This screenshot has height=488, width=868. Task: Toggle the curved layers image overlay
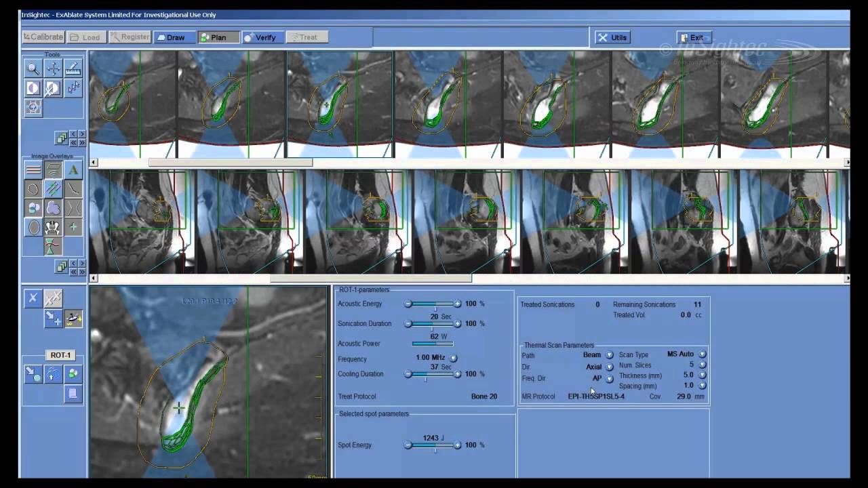53,169
